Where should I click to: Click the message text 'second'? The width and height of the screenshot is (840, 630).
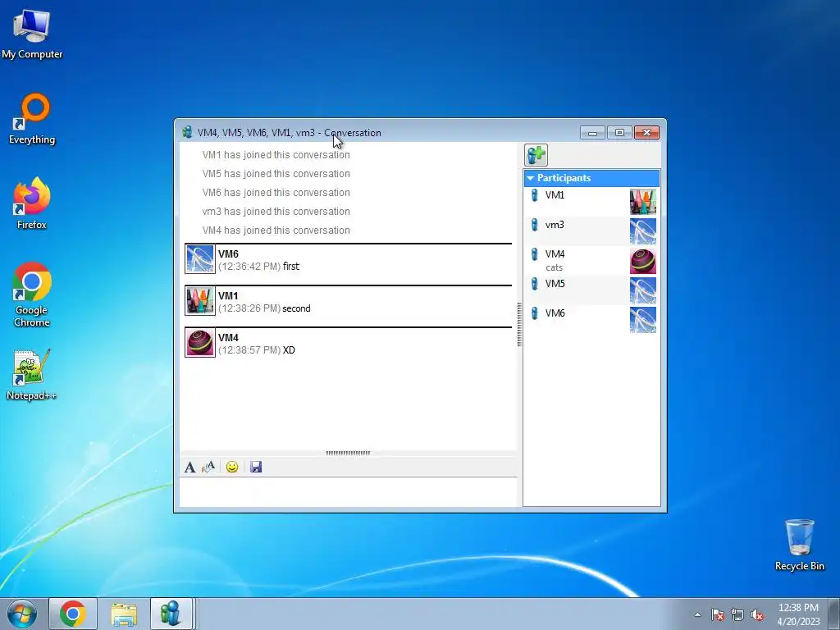296,308
